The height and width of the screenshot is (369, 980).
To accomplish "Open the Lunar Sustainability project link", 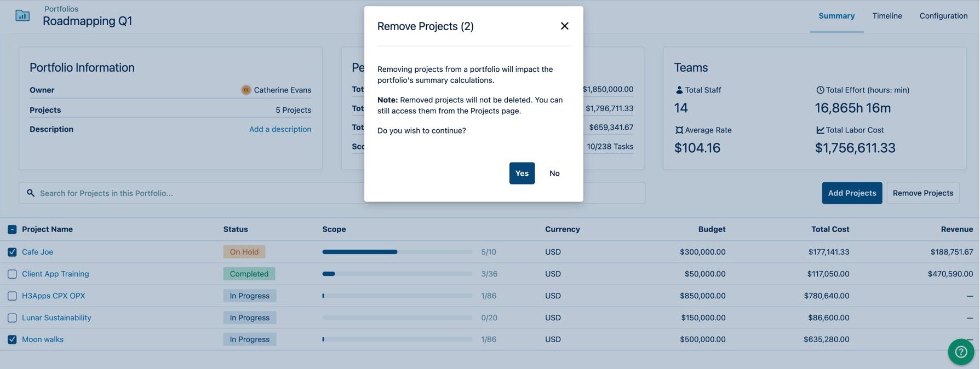I will click(x=56, y=318).
